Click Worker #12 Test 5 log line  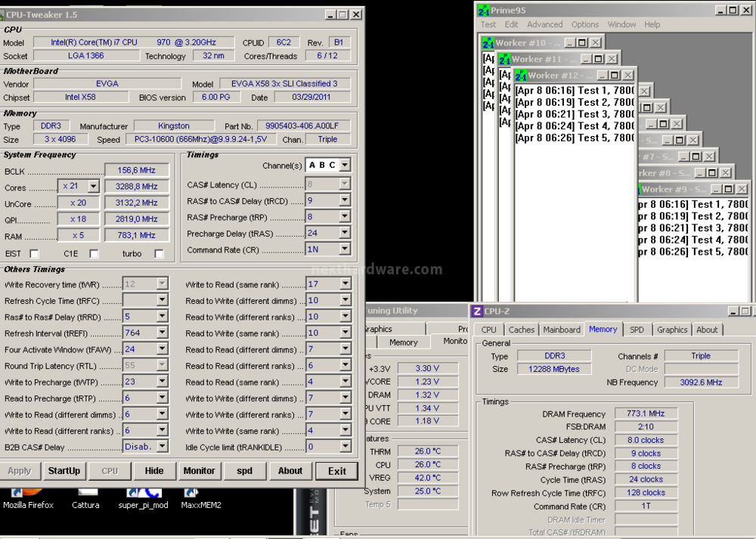pos(575,138)
